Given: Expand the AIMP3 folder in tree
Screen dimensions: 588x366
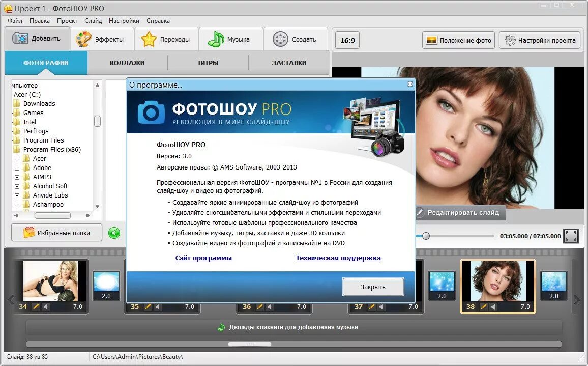Looking at the screenshot, I should (17, 177).
